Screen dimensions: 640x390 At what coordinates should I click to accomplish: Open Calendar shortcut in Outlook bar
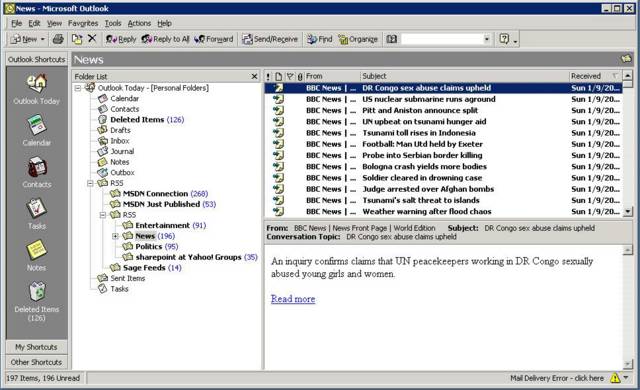click(37, 125)
